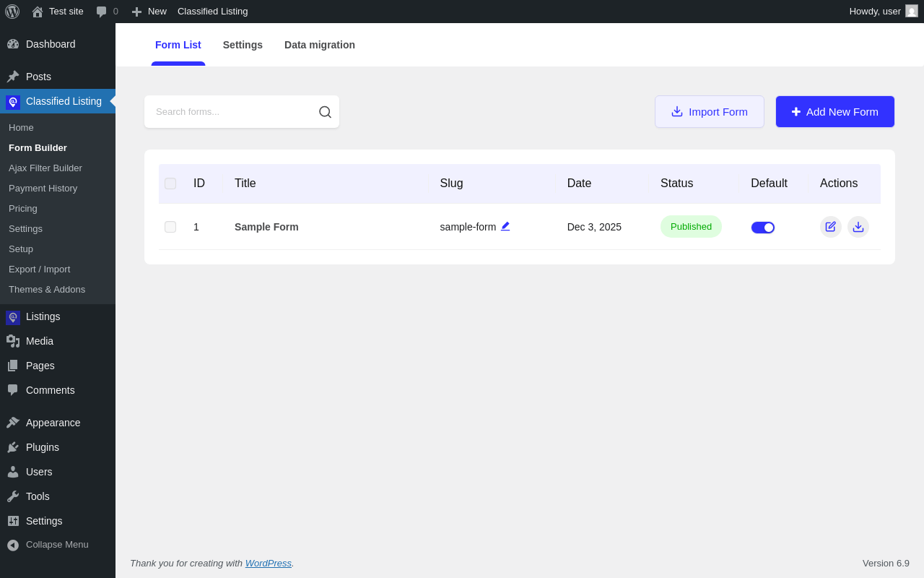Click the Search forms input field
Screen dimensions: 924x578
pyautogui.click(x=231, y=112)
